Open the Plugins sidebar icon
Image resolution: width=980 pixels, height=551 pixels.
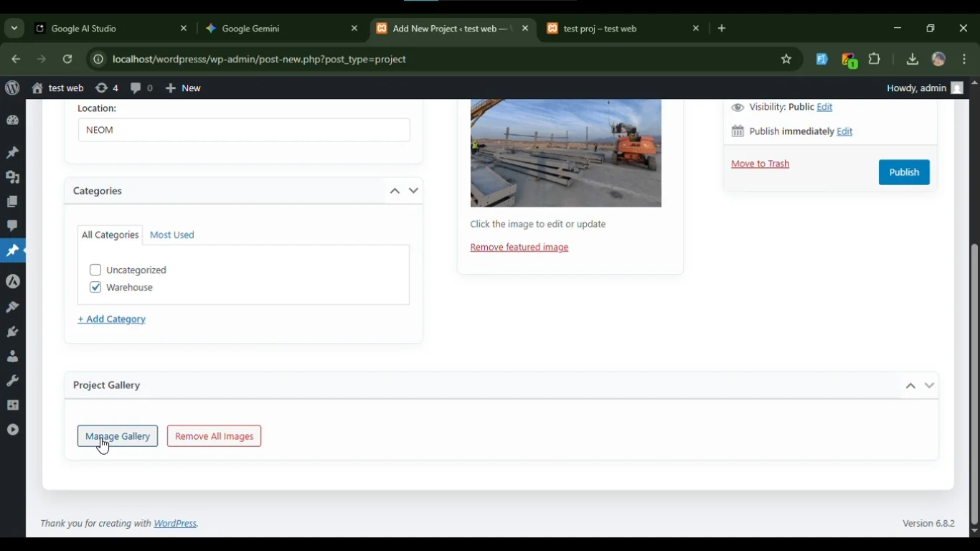12,331
